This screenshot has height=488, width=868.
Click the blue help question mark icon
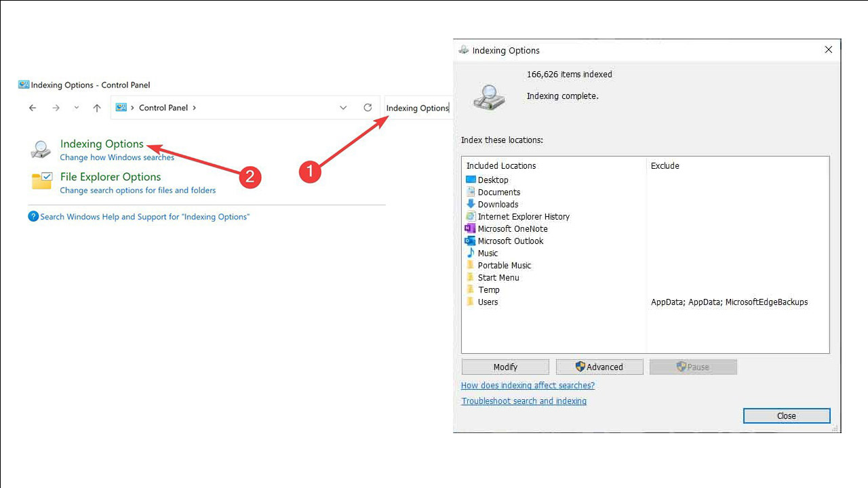click(33, 217)
